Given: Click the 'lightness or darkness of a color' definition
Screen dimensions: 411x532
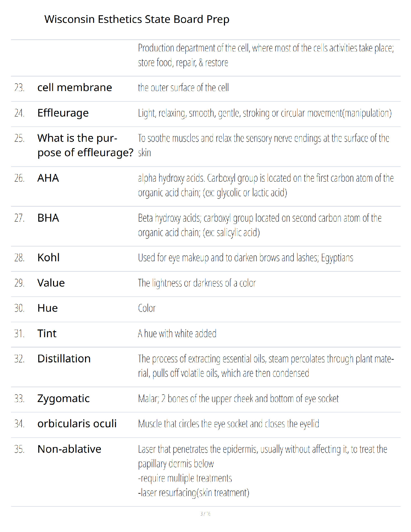Looking at the screenshot, I should tap(197, 283).
